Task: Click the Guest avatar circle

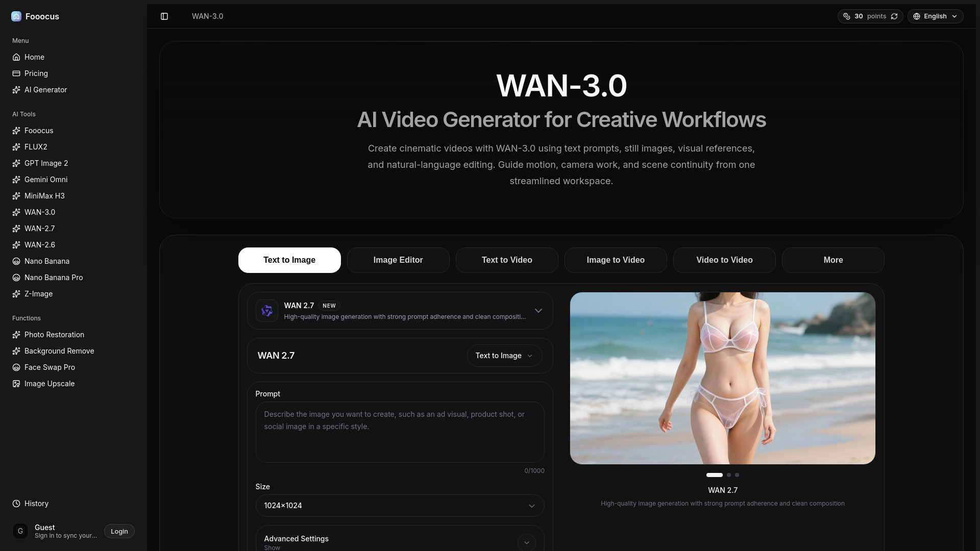Action: point(20,531)
